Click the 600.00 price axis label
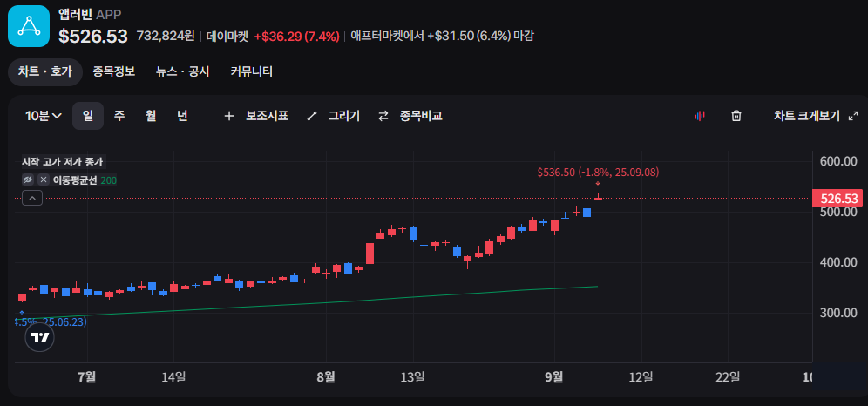 tap(838, 161)
